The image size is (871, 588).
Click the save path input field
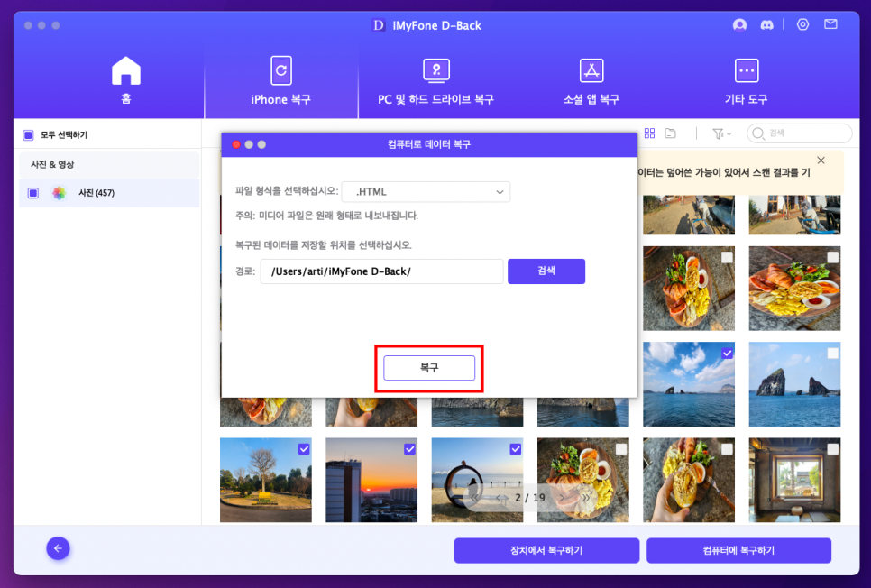tap(382, 271)
